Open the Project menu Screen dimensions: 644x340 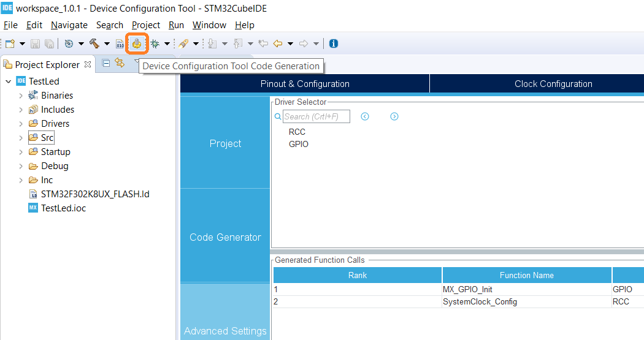[x=146, y=25]
